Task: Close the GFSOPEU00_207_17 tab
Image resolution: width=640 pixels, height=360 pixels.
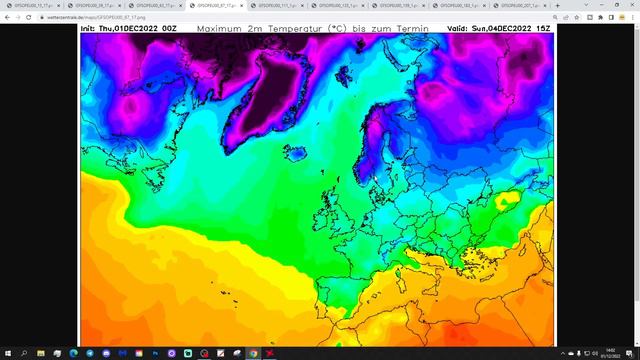Action: point(545,6)
